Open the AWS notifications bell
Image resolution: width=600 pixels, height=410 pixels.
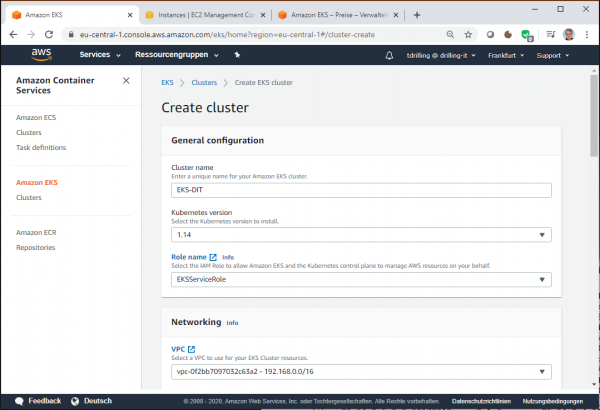(x=389, y=56)
